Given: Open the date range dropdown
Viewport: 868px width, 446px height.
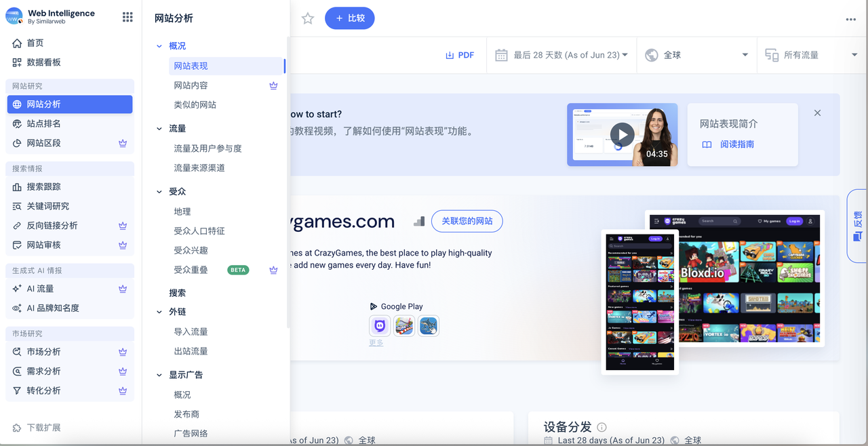Looking at the screenshot, I should click(561, 55).
